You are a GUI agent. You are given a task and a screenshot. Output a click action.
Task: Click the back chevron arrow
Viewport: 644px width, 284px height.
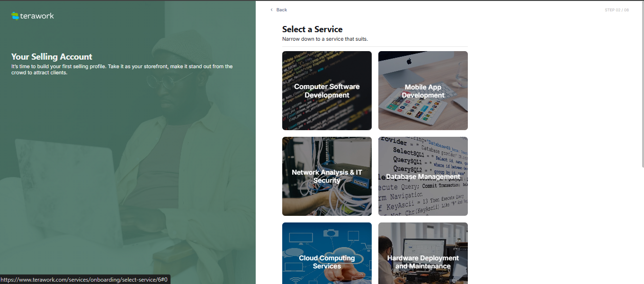[x=271, y=10]
